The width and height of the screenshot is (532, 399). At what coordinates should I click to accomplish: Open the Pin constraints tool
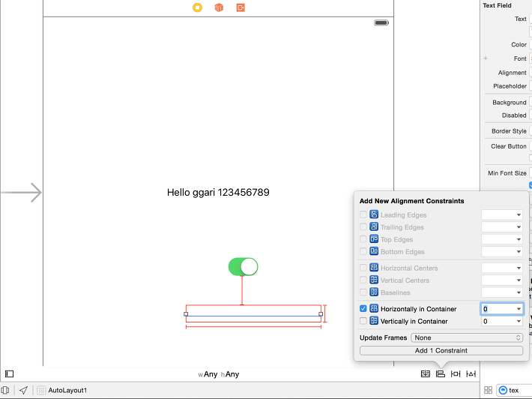tap(456, 373)
